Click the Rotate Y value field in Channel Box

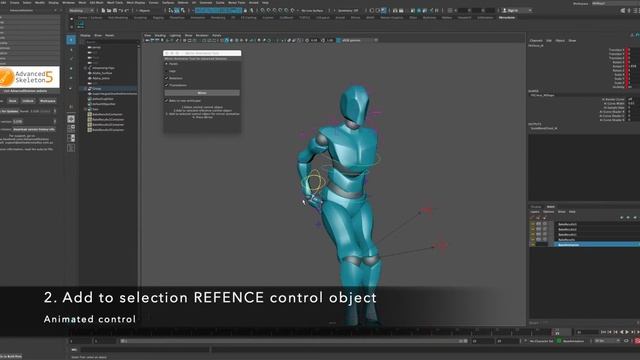pyautogui.click(x=633, y=66)
